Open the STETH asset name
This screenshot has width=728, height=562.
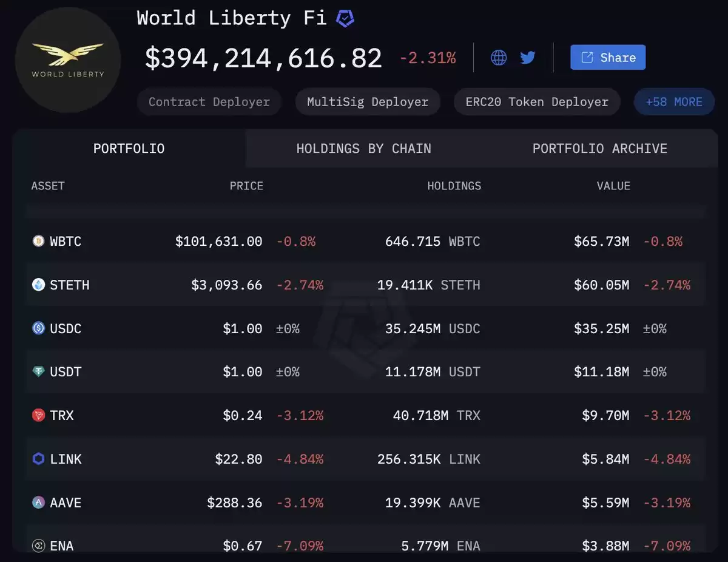(69, 285)
